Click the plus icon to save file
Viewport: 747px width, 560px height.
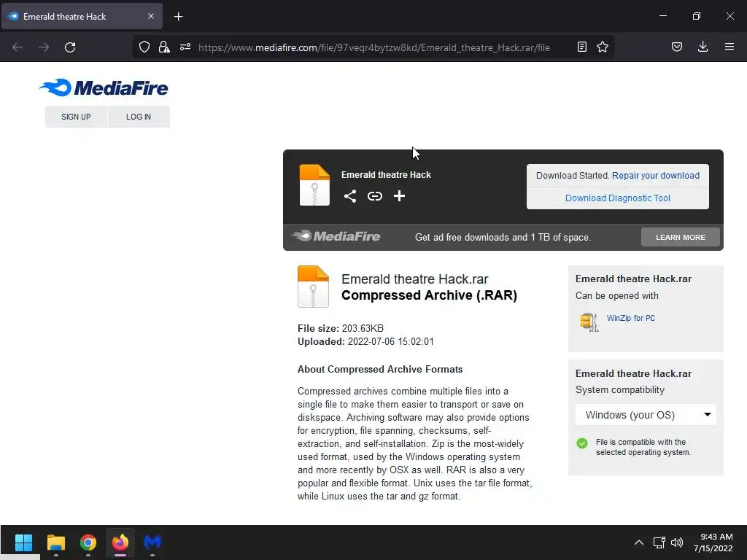pos(399,195)
